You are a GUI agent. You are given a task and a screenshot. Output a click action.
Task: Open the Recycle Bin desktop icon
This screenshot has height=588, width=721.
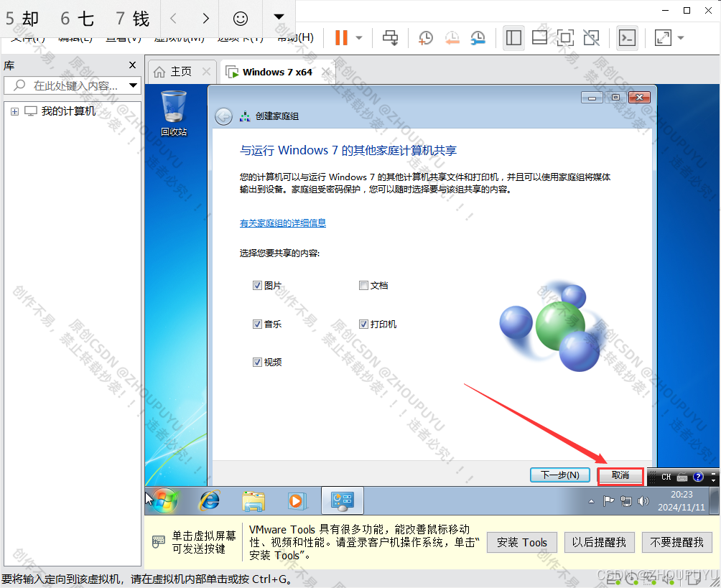(x=174, y=113)
